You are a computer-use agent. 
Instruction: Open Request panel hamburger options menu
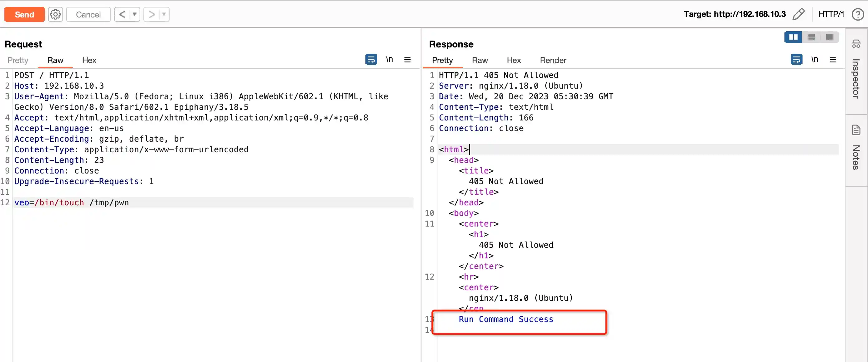click(407, 60)
